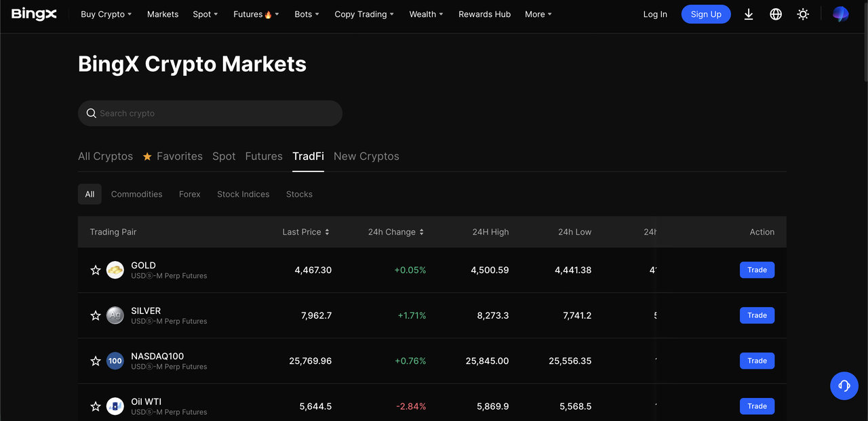Favorite GOLD with its star
This screenshot has height=421, width=868.
(x=96, y=270)
